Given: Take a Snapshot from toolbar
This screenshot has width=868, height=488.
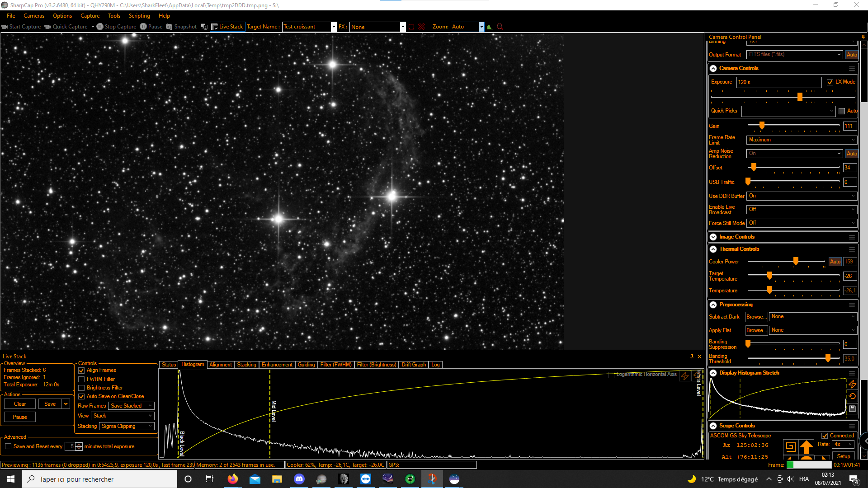Looking at the screenshot, I should click(x=181, y=27).
